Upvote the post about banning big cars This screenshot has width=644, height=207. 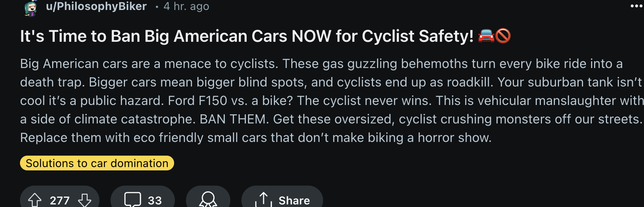35,200
